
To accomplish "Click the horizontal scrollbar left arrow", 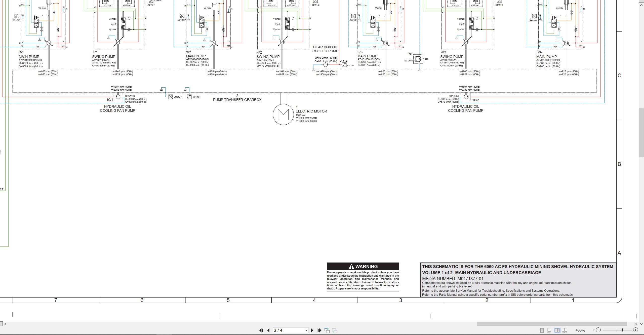I will (x=5, y=324).
